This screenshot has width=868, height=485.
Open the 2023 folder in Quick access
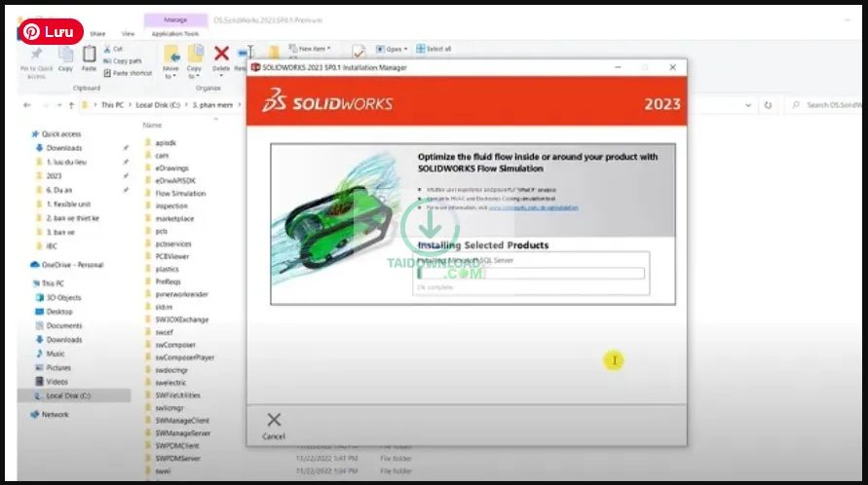point(54,176)
